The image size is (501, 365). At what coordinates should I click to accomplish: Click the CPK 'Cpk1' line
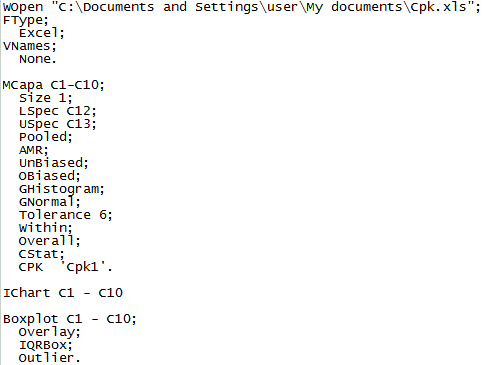66,267
